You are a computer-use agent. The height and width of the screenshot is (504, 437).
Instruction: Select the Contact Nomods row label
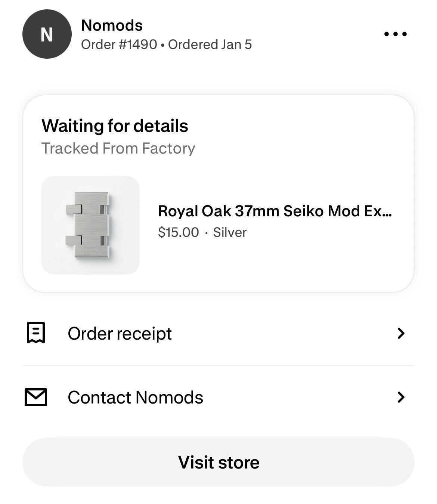click(135, 398)
